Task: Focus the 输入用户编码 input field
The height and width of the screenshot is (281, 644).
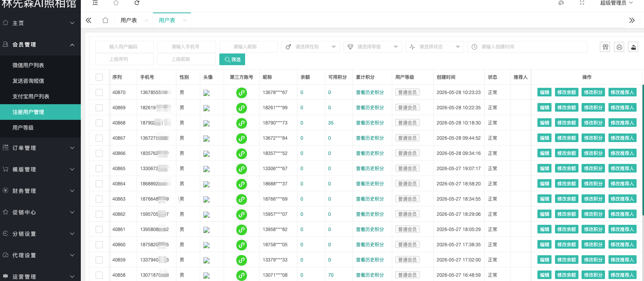Action: (x=125, y=47)
